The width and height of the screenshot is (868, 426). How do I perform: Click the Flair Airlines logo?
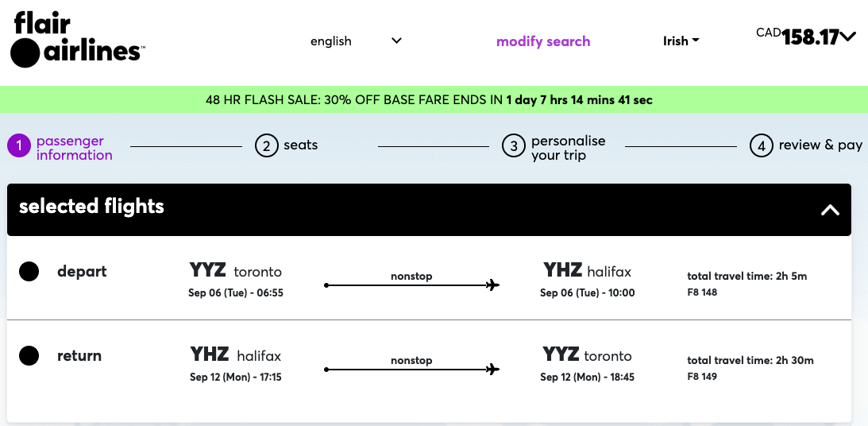tap(78, 41)
